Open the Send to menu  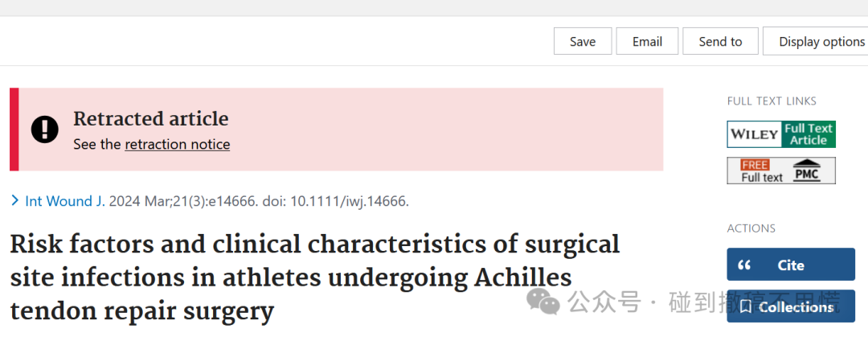(720, 42)
